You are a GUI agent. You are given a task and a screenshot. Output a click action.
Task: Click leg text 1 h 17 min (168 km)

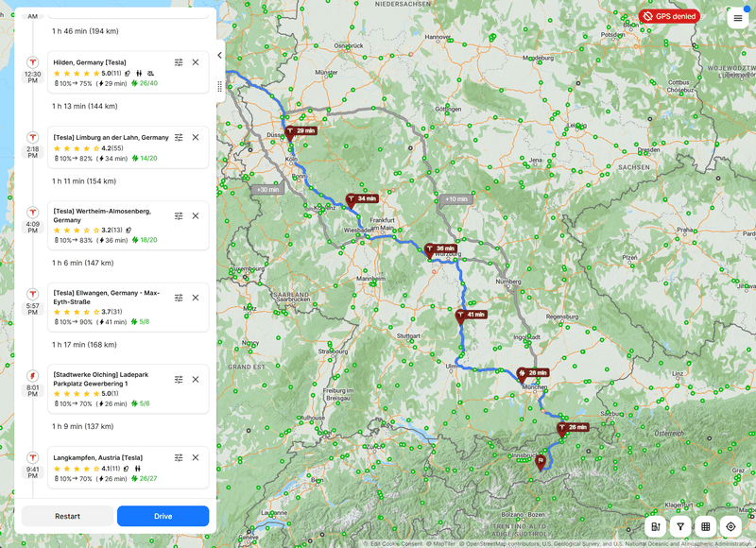coord(84,345)
